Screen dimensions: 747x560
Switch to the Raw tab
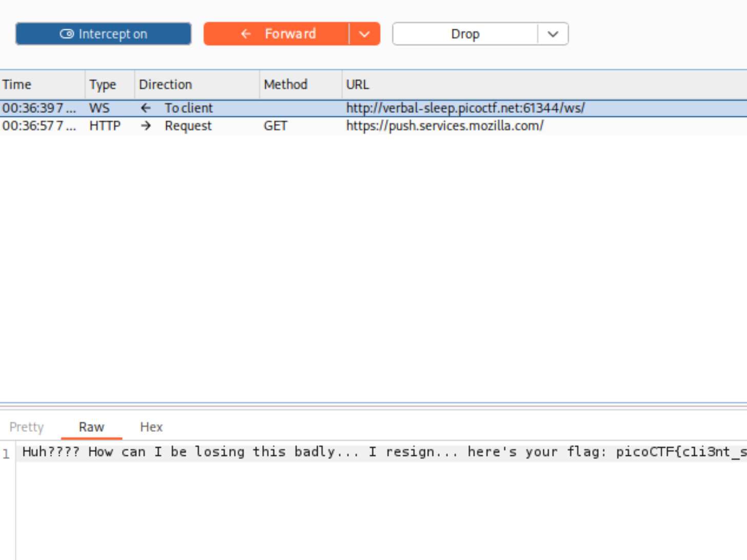91,427
